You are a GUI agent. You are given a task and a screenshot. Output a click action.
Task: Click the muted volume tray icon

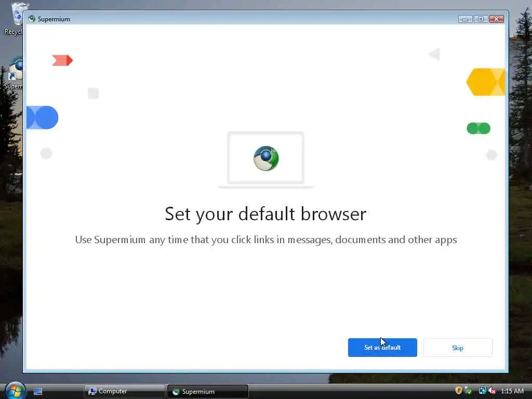click(492, 391)
